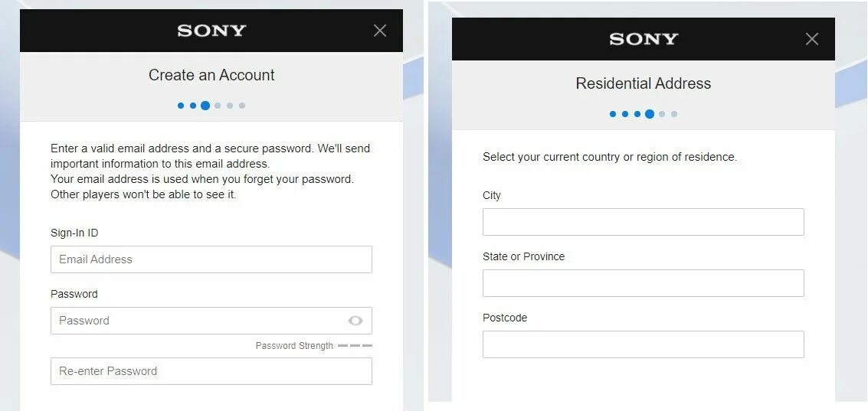868x411 pixels.
Task: Select first progress dot under Residential Address
Action: point(613,114)
